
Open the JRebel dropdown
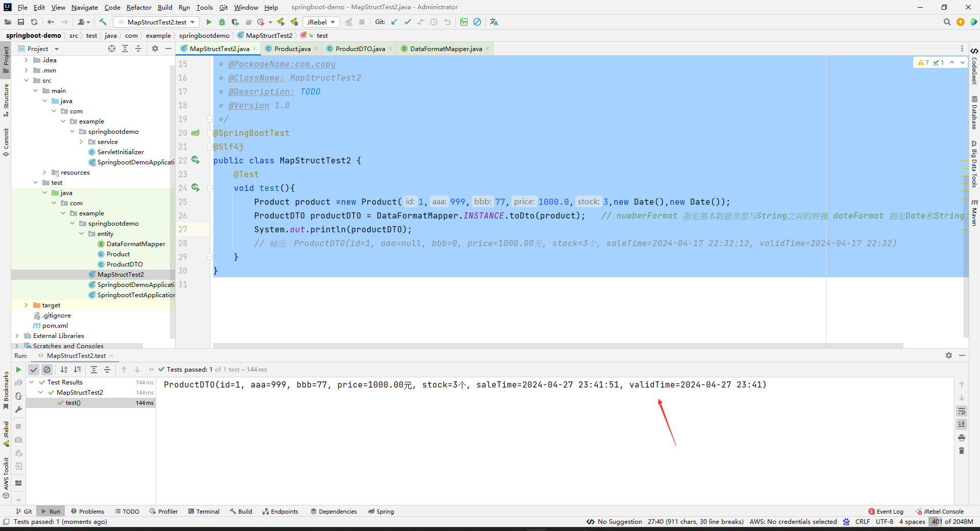333,22
